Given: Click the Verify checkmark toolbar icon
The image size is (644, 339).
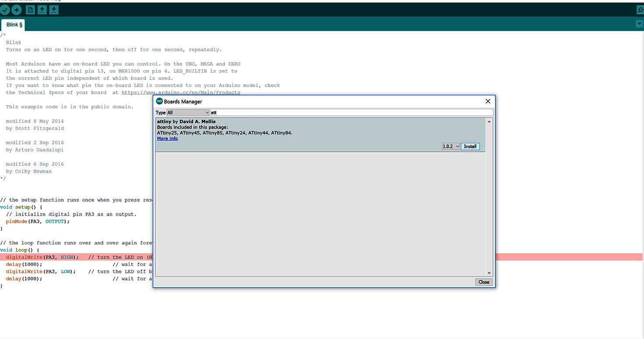Looking at the screenshot, I should pos(5,10).
